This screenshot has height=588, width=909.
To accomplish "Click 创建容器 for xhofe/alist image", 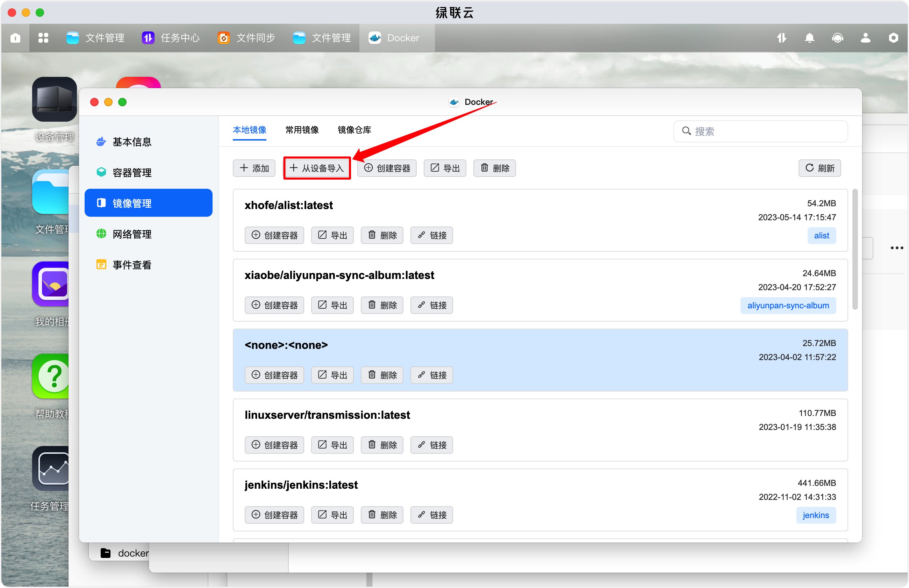I will point(274,235).
